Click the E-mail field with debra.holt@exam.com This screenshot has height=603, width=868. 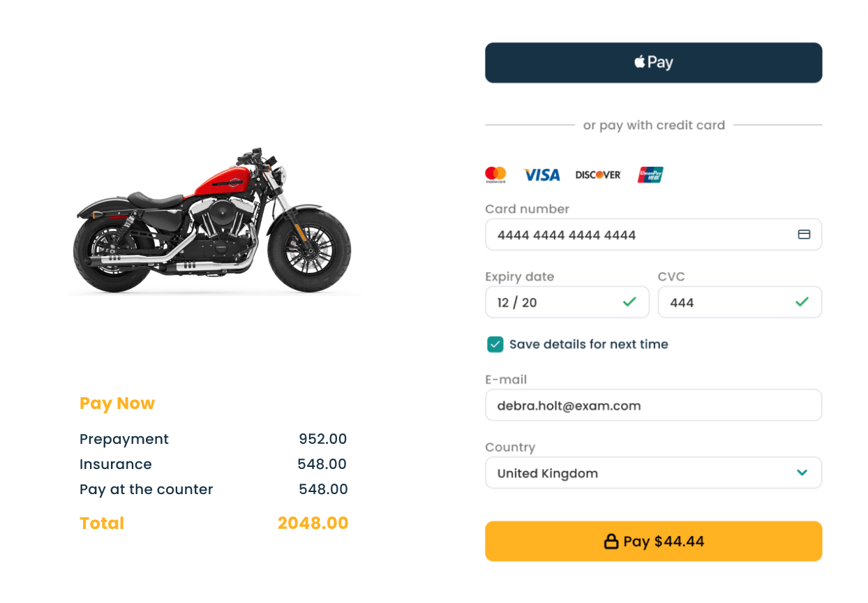point(654,405)
